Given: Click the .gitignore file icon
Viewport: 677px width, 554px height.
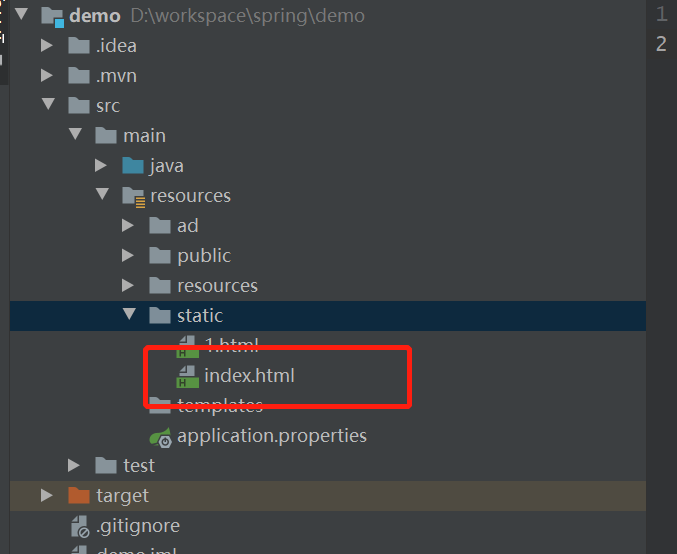Looking at the screenshot, I should [x=80, y=526].
